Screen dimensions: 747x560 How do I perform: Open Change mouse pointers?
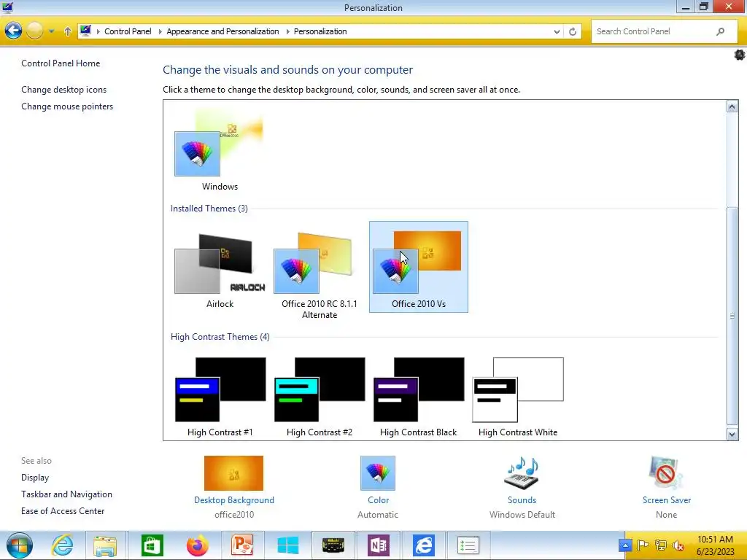click(67, 106)
